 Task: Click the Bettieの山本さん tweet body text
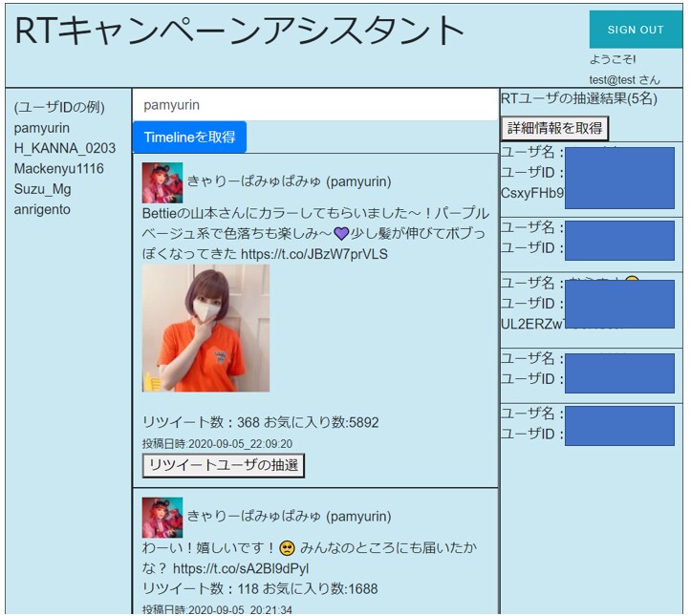(315, 234)
